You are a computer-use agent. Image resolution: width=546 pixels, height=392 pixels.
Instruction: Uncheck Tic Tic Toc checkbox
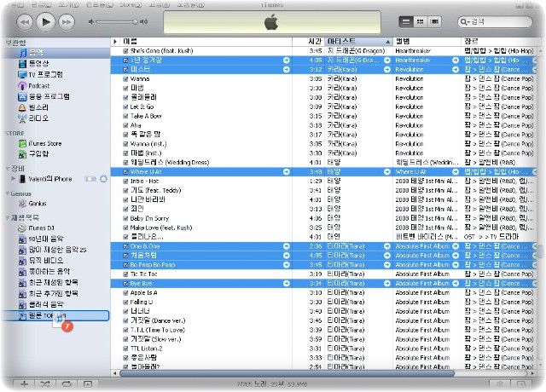(x=125, y=274)
